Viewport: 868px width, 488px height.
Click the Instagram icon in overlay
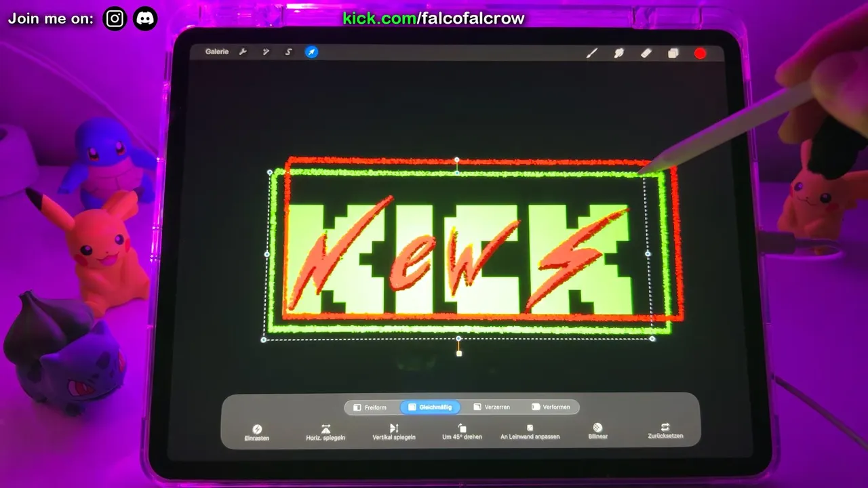coord(115,18)
